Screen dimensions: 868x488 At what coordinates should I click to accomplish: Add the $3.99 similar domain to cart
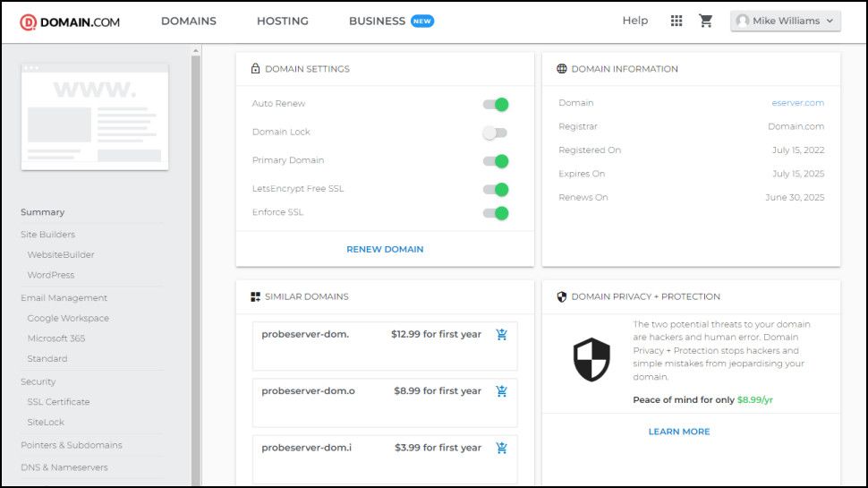[501, 448]
